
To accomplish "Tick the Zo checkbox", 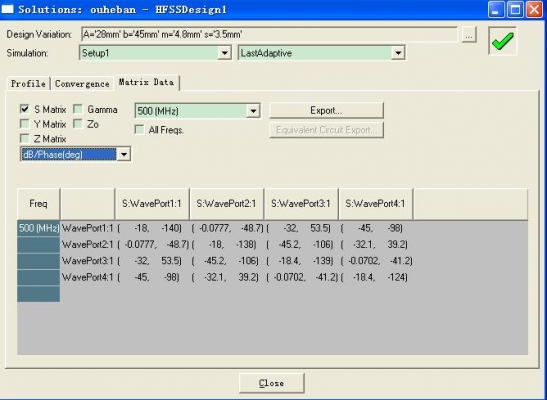I will pyautogui.click(x=78, y=124).
